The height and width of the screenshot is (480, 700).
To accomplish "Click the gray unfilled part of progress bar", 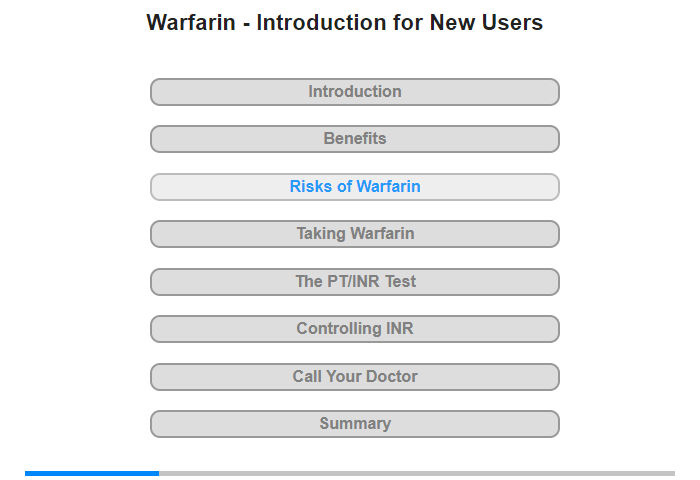I will click(x=417, y=473).
